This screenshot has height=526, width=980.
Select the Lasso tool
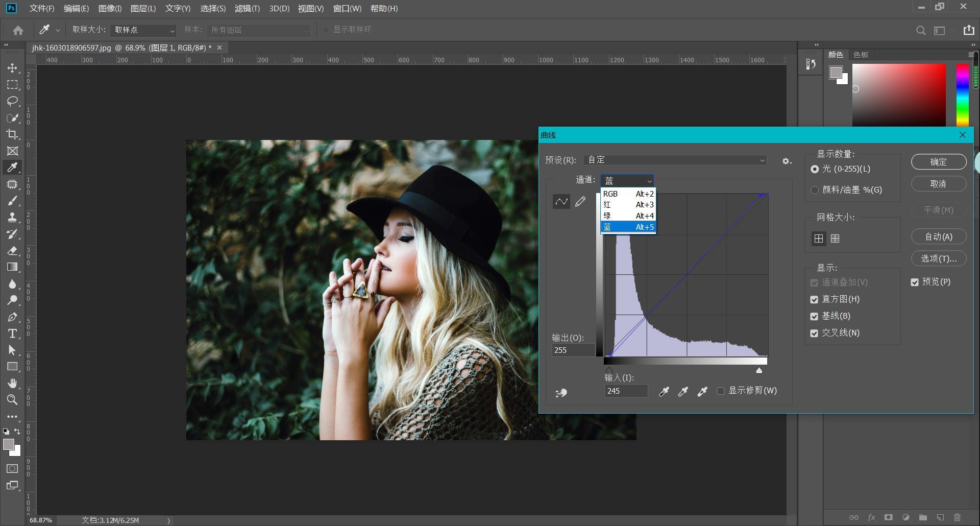(x=12, y=101)
